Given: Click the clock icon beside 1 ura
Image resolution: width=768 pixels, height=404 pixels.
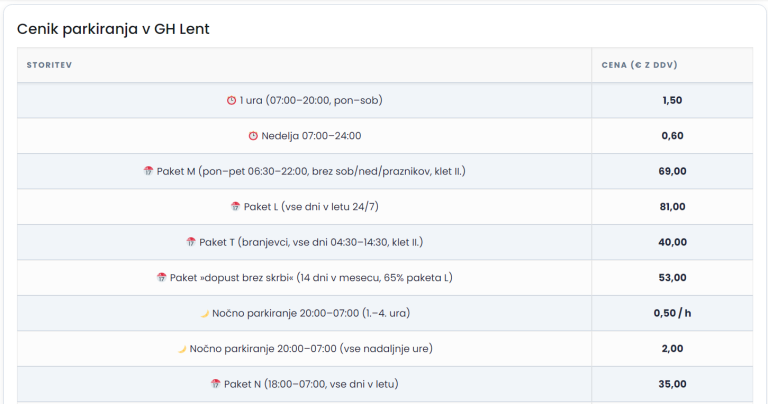Looking at the screenshot, I should (x=231, y=100).
